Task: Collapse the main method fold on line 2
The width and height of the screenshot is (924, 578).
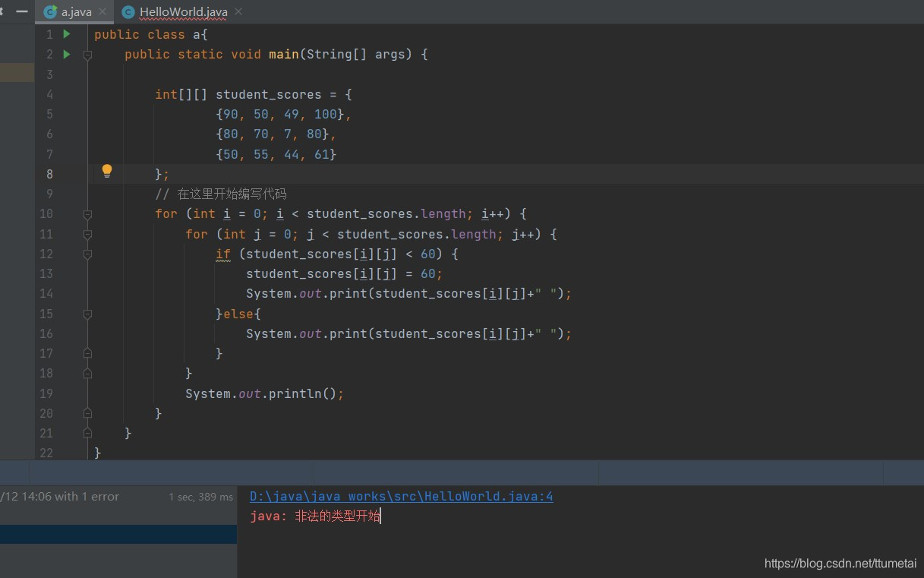Action: point(87,55)
